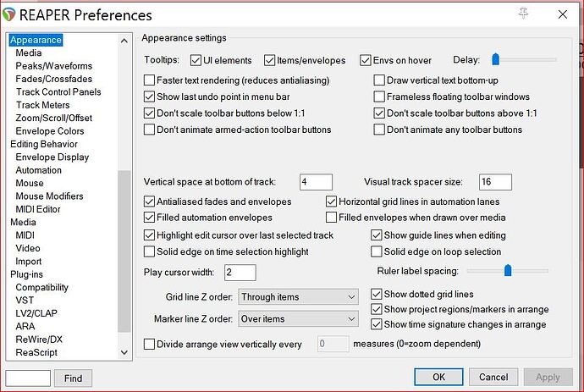This screenshot has height=392, width=584.
Task: Click the OK button
Action: pyautogui.click(x=438, y=377)
